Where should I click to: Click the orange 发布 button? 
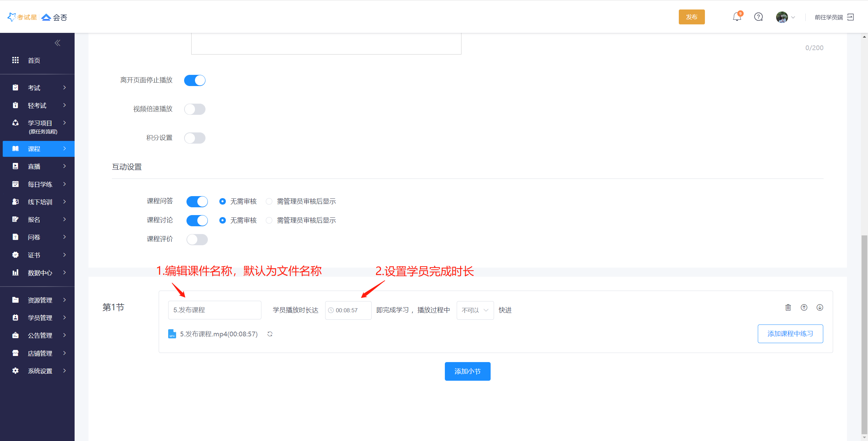pos(691,17)
